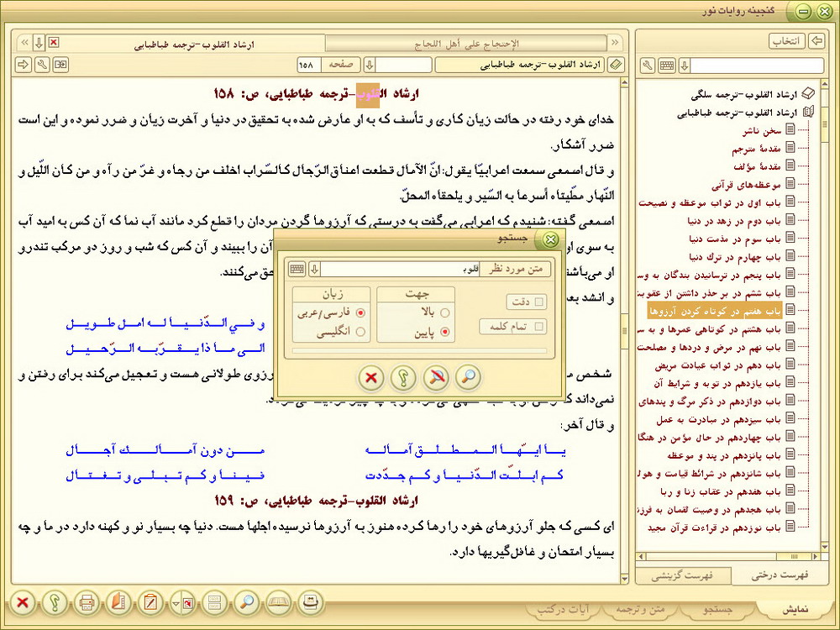This screenshot has height=630, width=840.
Task: Click the wrench icon in the tree panel toolbar
Action: [x=648, y=66]
